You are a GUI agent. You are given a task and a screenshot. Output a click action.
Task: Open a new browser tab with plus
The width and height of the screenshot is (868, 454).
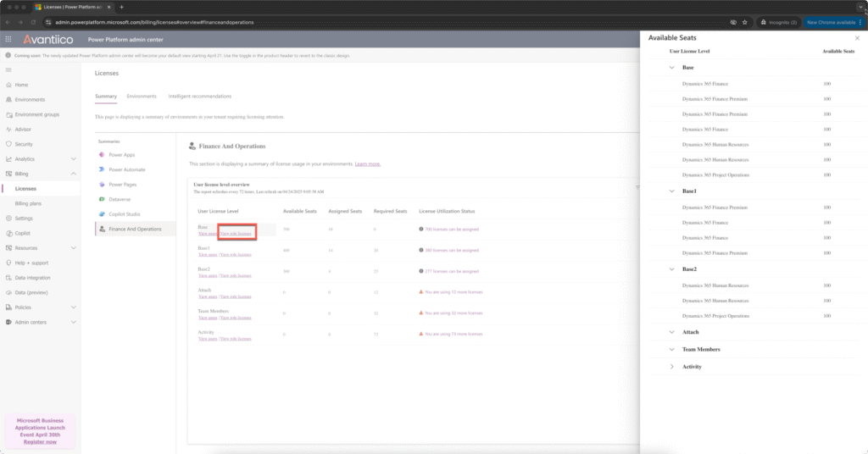(121, 7)
